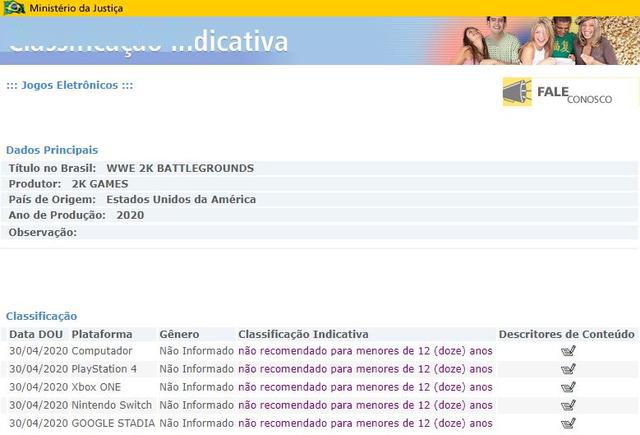Open classification link for Nintendo Switch platform

pos(365,405)
